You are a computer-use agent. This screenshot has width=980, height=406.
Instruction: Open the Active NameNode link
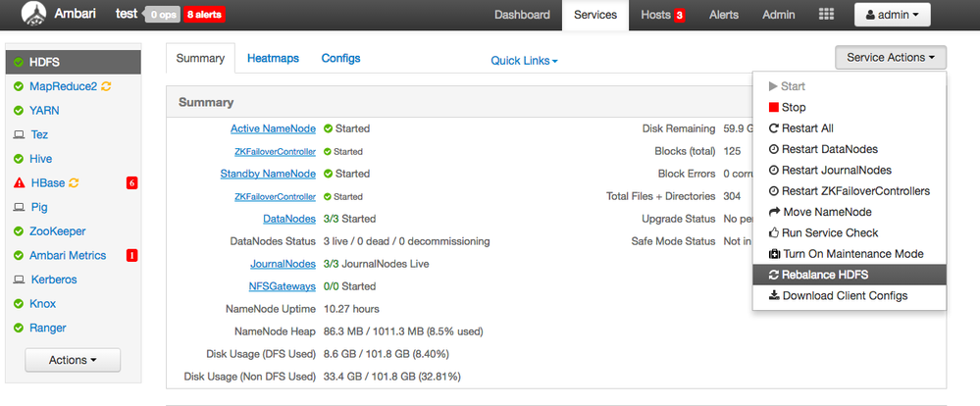tap(273, 128)
